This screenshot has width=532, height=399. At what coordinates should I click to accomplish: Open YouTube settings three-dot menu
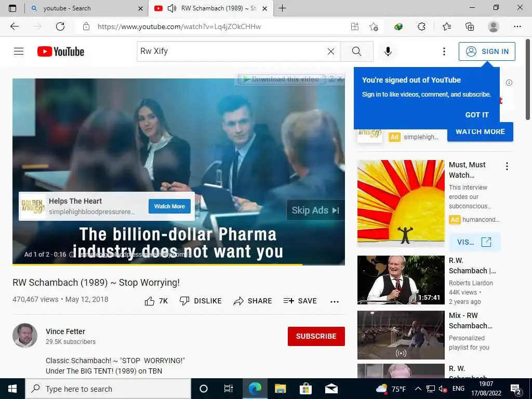[x=444, y=51]
